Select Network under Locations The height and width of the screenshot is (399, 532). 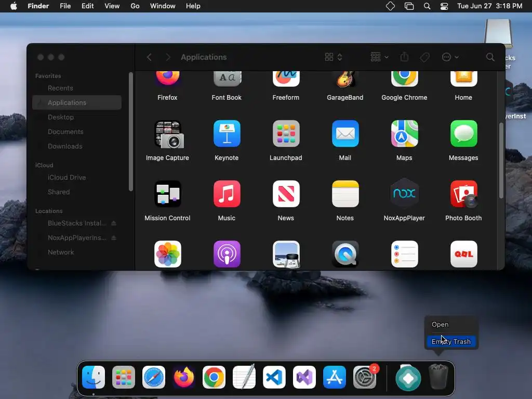pos(77,252)
